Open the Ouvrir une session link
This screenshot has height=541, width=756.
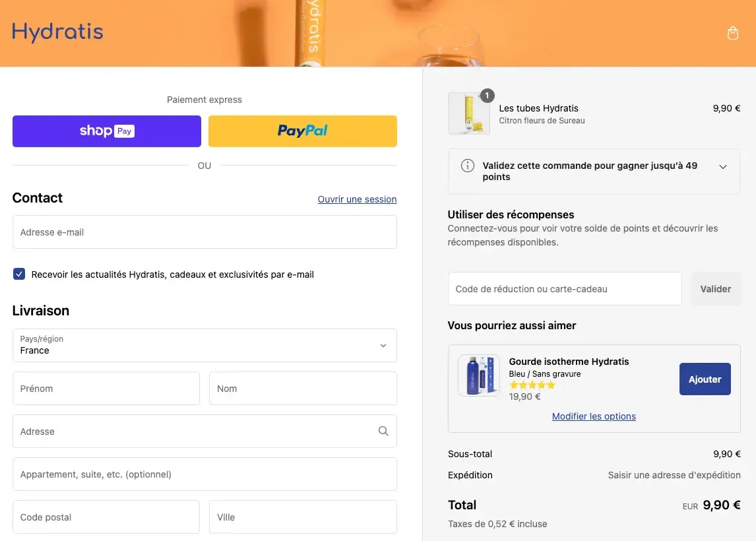coord(358,199)
